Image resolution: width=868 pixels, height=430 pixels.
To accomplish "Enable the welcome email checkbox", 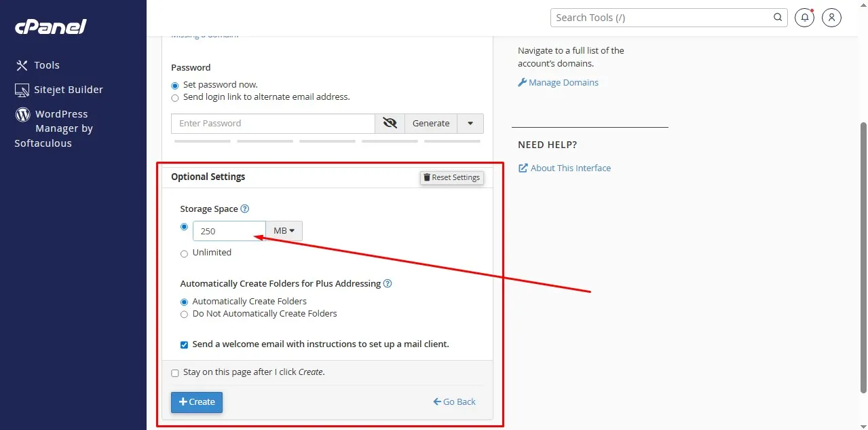I will (x=183, y=344).
